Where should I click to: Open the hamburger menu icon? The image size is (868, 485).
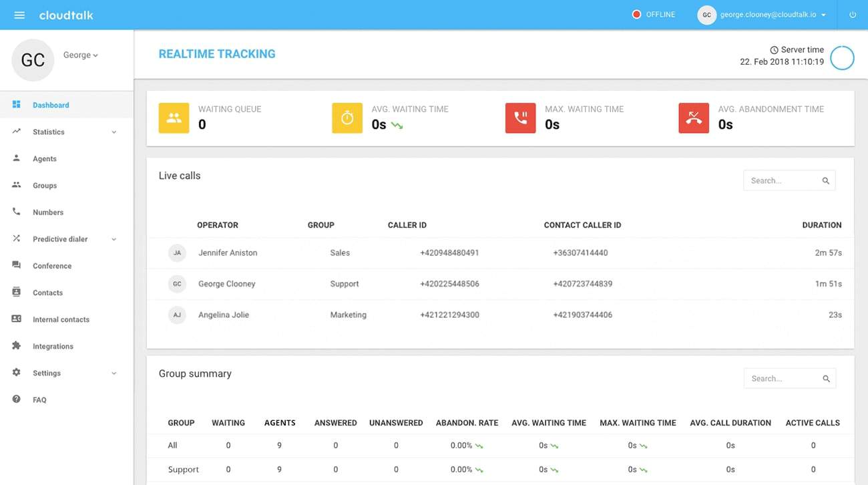pyautogui.click(x=19, y=15)
